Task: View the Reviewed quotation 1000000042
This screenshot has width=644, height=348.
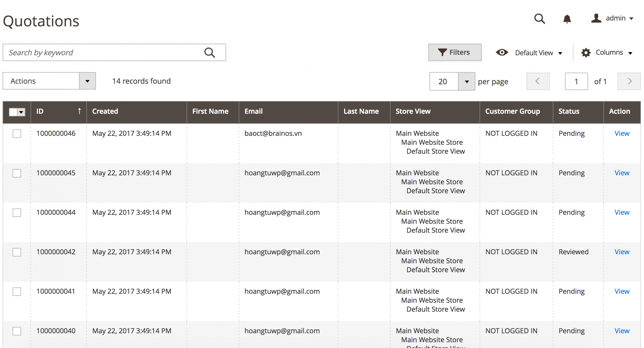Action: [x=622, y=252]
